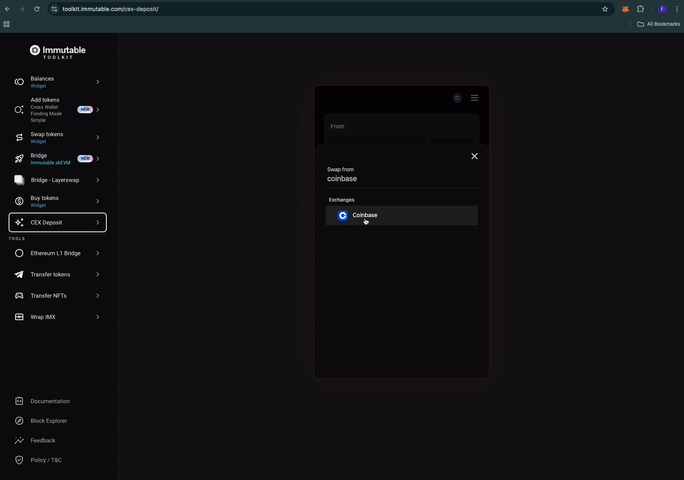Expand the Swap tokens chevron
684x480 pixels.
[98, 137]
